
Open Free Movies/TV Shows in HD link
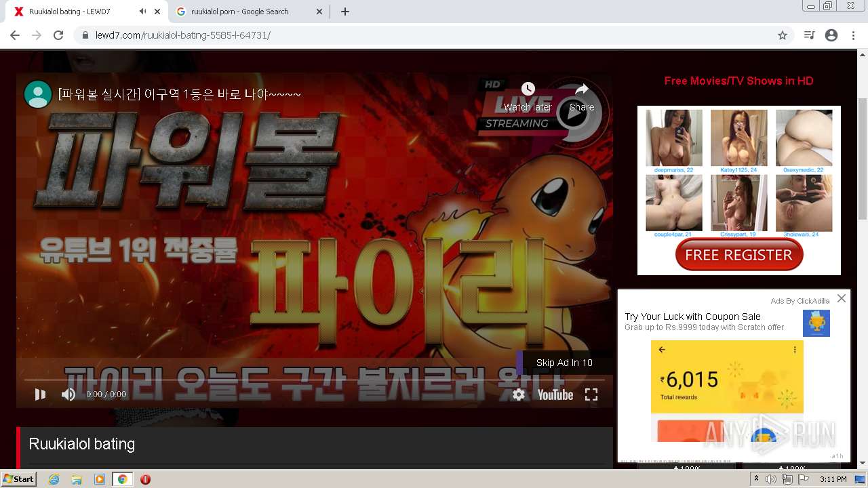point(738,81)
